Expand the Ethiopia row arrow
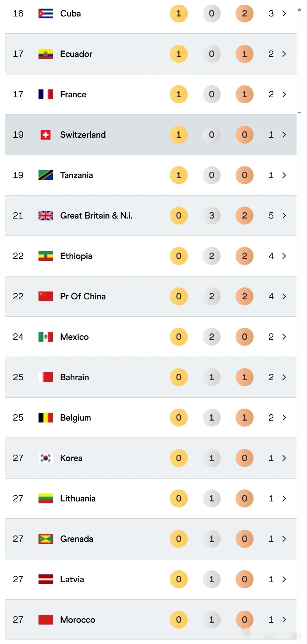Image resolution: width=307 pixels, height=644 pixels. 284,256
